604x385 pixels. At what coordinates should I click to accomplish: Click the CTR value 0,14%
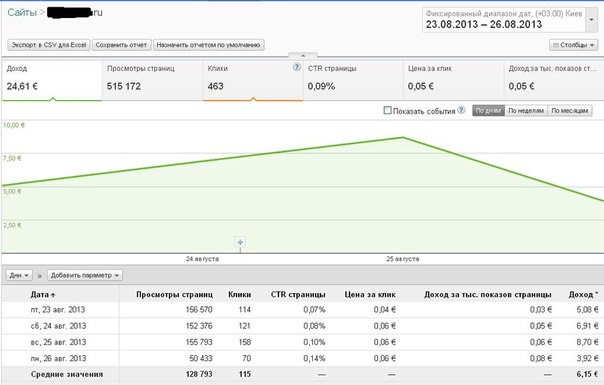pos(314,358)
